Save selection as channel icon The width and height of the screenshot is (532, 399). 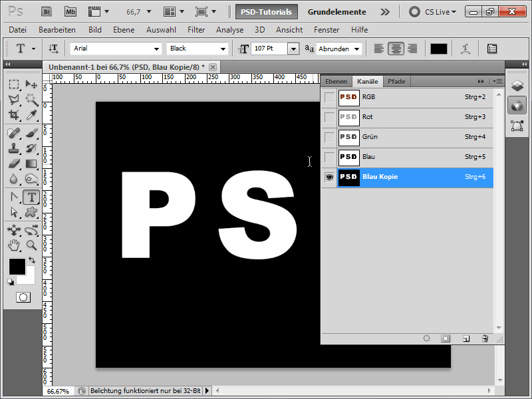click(x=446, y=338)
